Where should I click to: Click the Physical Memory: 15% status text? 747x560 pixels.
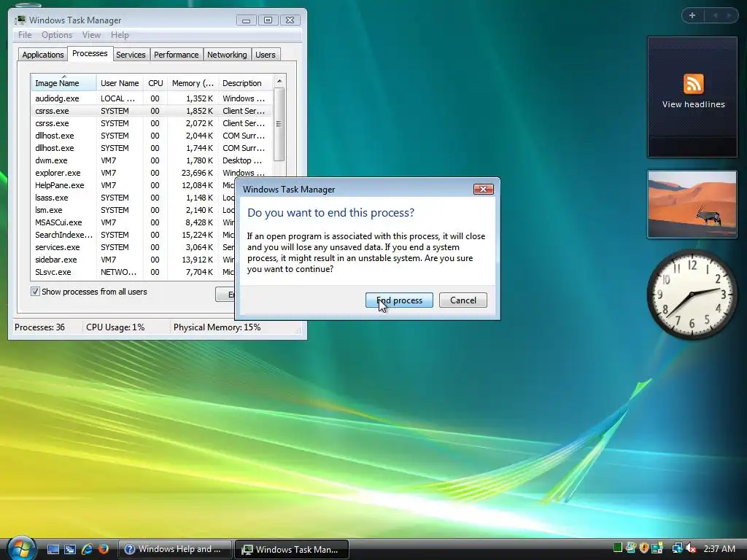(217, 327)
